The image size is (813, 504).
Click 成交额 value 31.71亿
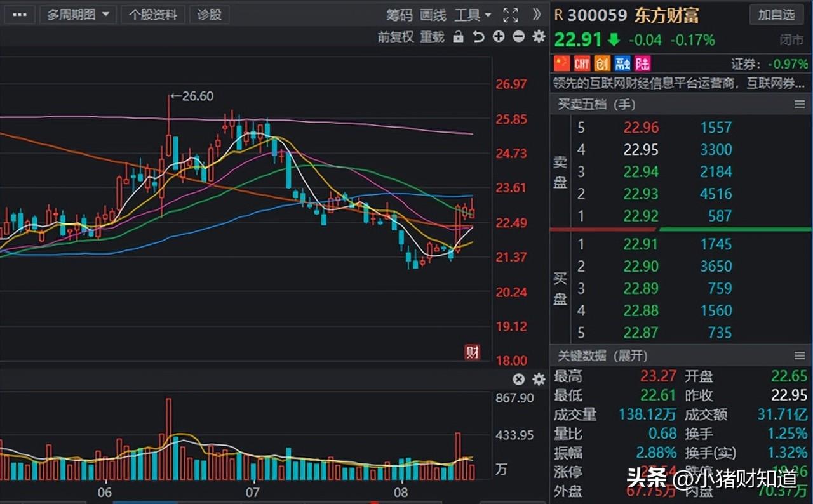(x=782, y=415)
